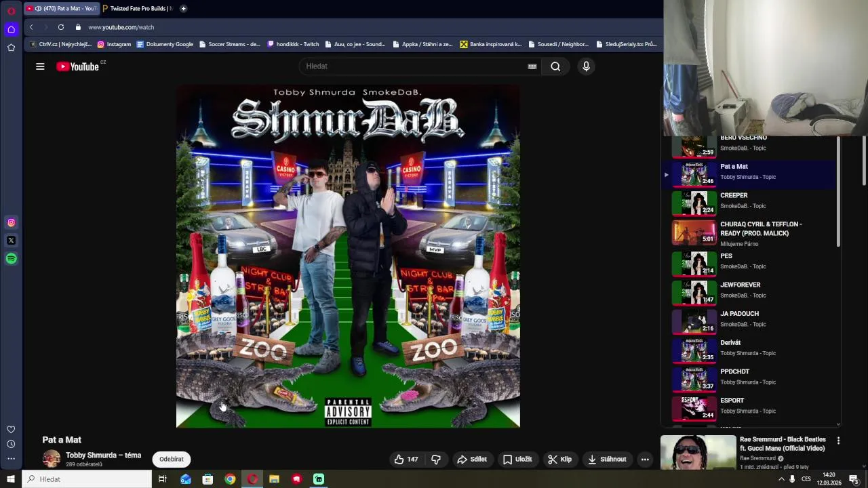Open Dokumenty Google bookmark
868x488 pixels.
pos(165,45)
